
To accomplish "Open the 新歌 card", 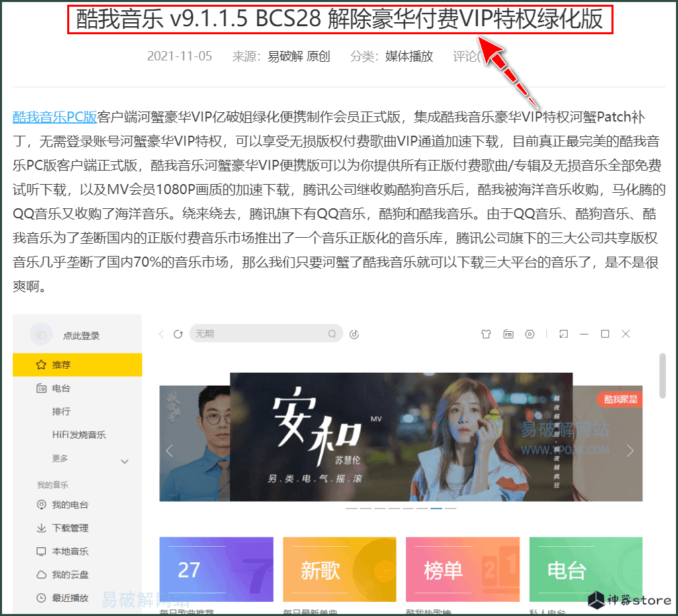I will 339,570.
